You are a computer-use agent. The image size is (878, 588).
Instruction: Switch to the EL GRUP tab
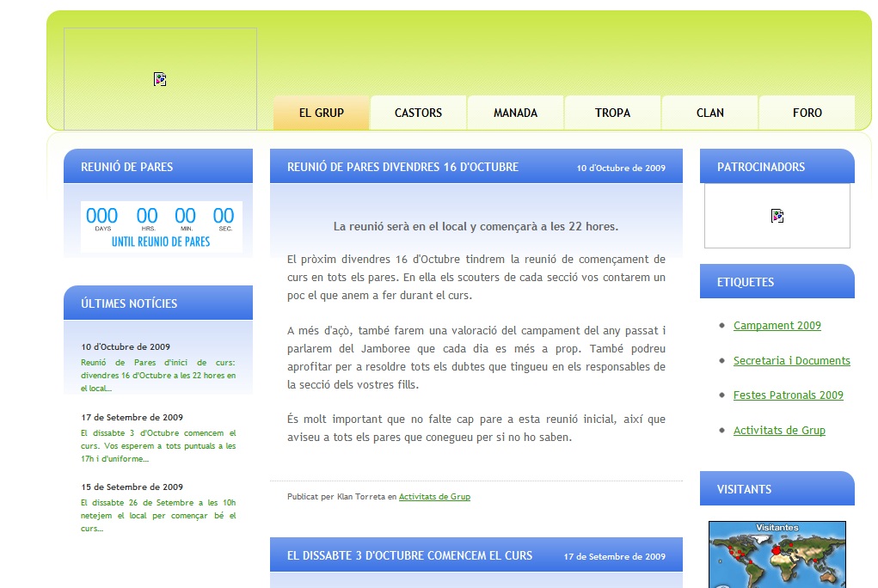tap(321, 112)
